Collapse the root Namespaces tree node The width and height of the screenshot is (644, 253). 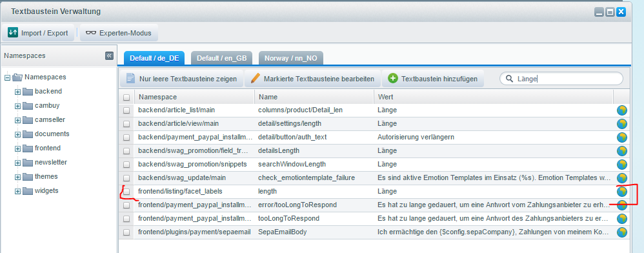coord(7,77)
